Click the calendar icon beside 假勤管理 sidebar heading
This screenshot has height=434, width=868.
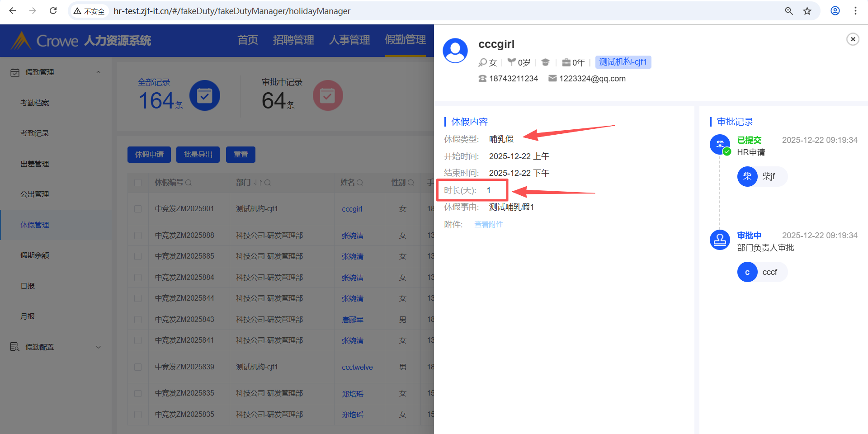click(x=15, y=72)
